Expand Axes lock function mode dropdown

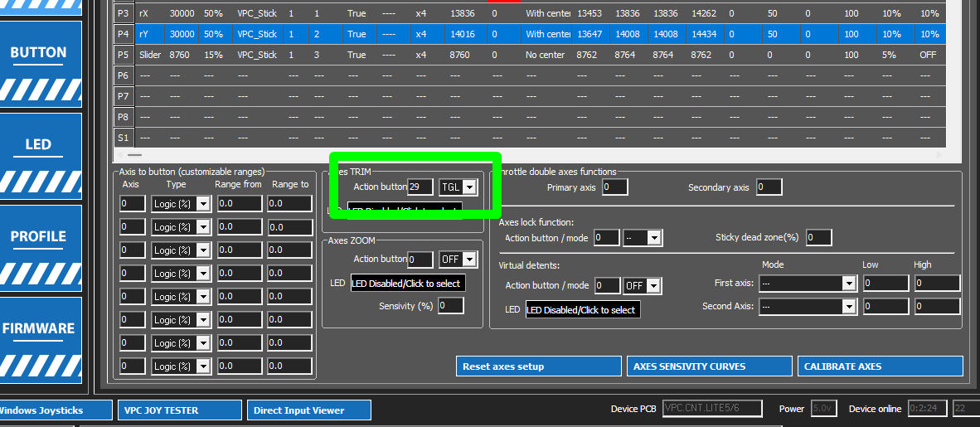[643, 238]
